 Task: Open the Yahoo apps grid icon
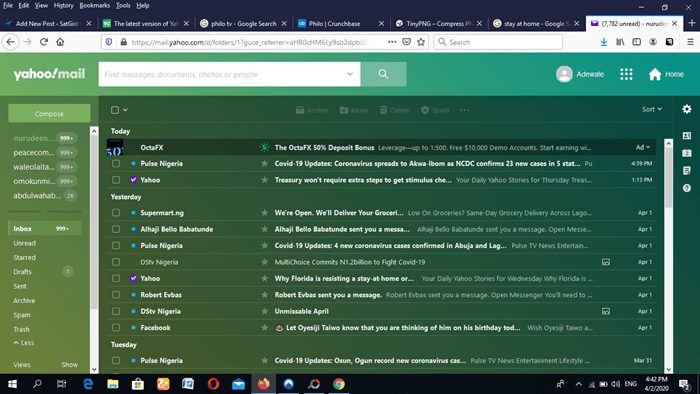626,74
